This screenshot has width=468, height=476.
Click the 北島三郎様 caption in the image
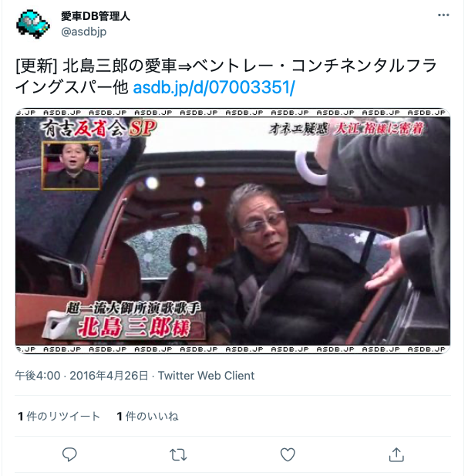tap(135, 328)
